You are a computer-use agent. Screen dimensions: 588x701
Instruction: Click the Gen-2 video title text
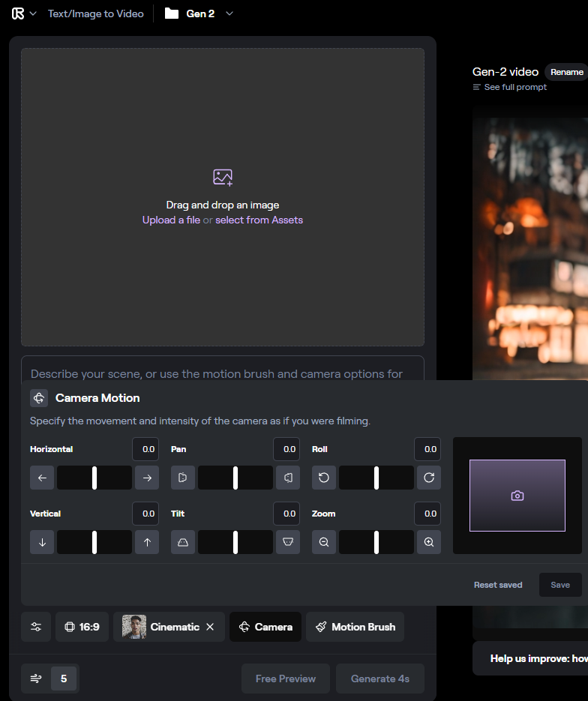pos(505,72)
